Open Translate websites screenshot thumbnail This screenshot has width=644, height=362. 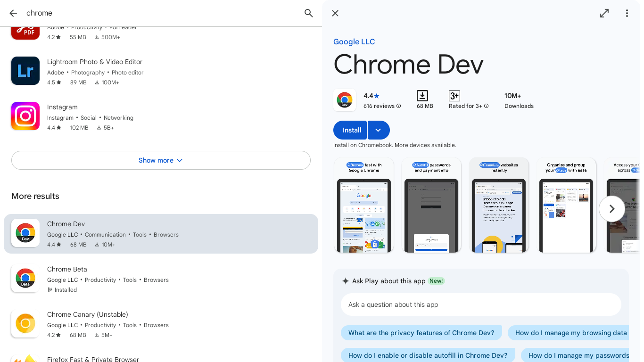tap(499, 205)
